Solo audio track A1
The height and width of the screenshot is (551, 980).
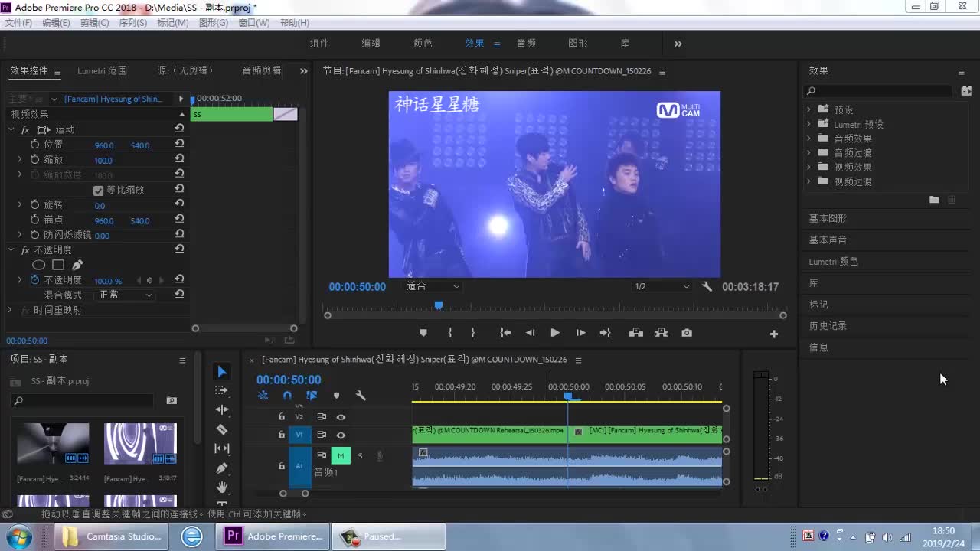click(x=360, y=456)
